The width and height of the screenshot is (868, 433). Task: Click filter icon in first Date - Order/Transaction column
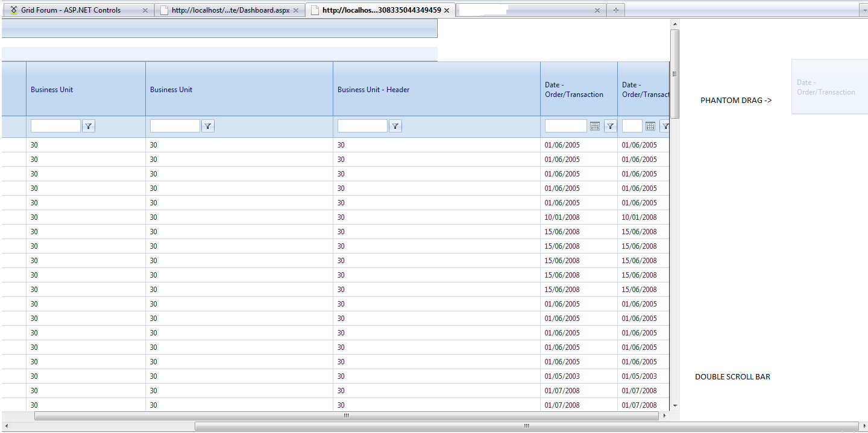[611, 126]
